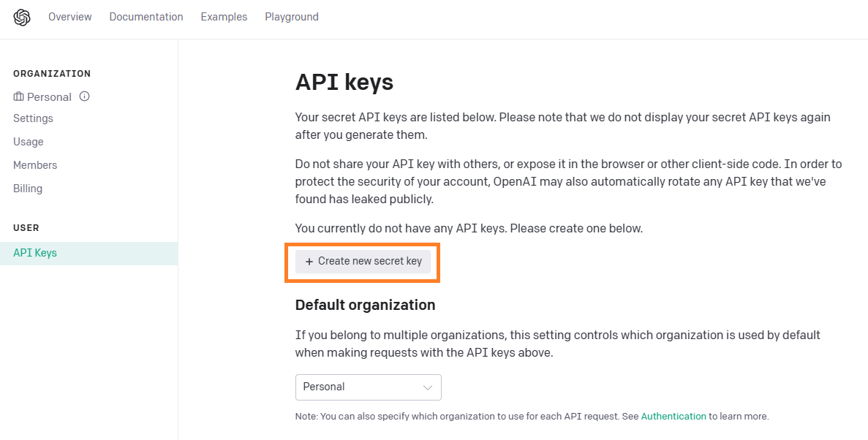Select API Keys in the sidebar
This screenshot has width=868, height=440.
point(34,253)
